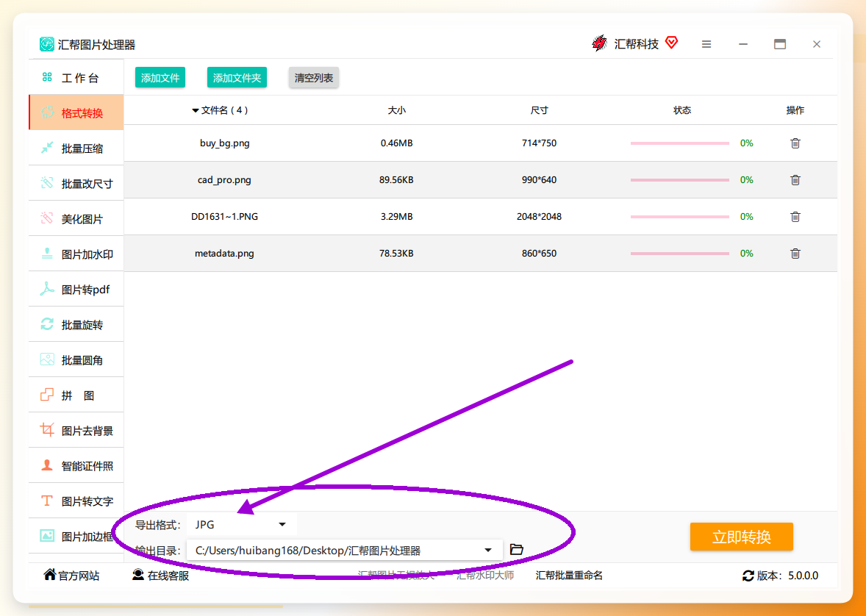The image size is (866, 616).
Task: Click the 图片去背景 crop icon
Action: pyautogui.click(x=47, y=430)
